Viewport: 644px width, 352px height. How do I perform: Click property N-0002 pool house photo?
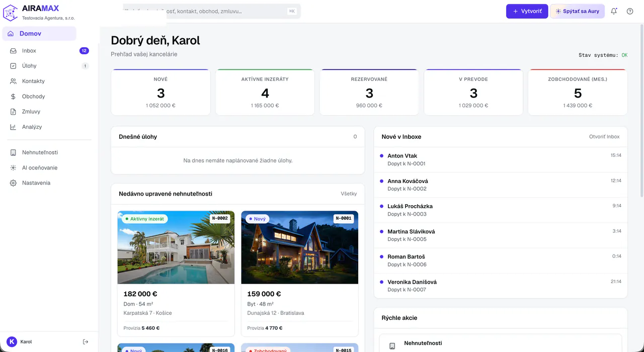176,247
